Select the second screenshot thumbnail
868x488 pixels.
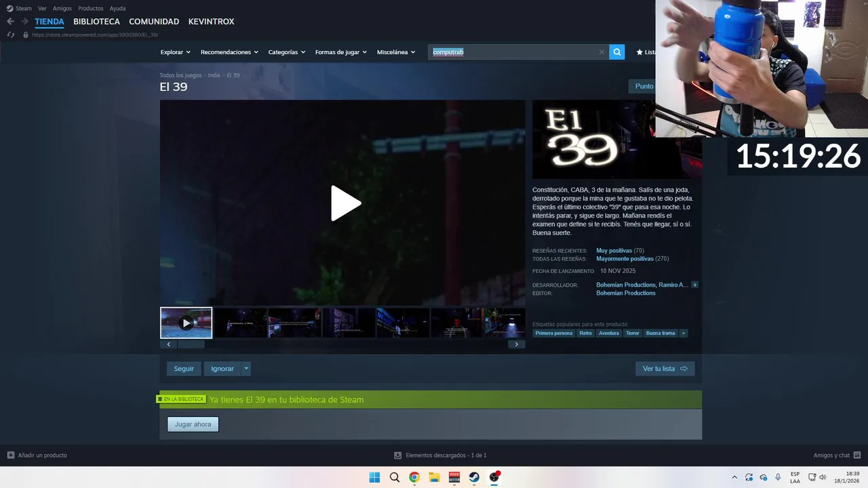240,323
